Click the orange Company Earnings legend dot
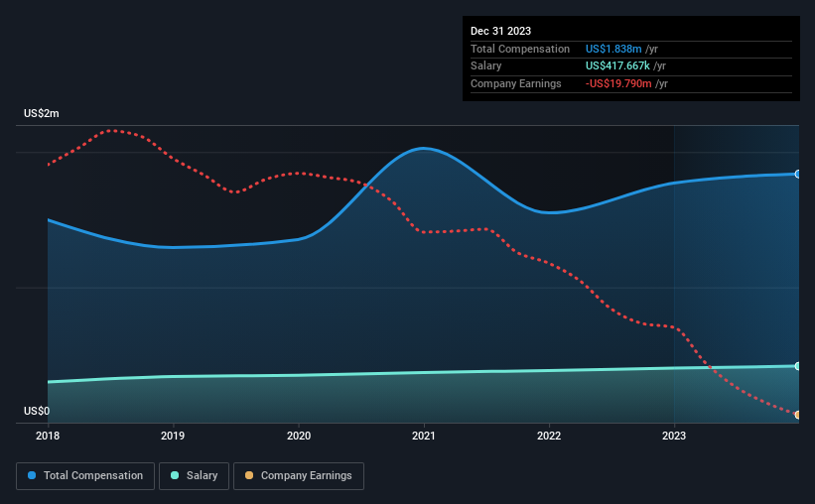 (x=249, y=475)
